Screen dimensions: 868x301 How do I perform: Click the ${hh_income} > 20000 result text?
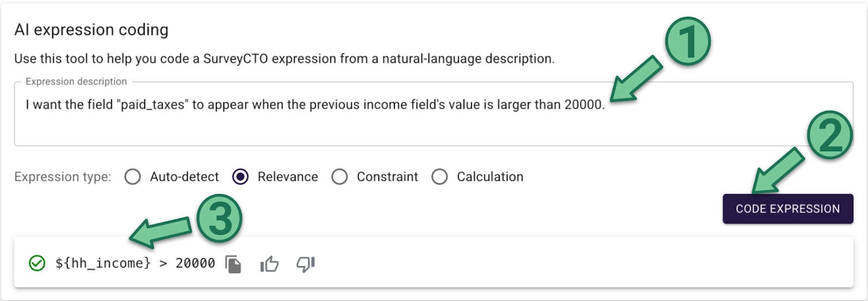[135, 264]
